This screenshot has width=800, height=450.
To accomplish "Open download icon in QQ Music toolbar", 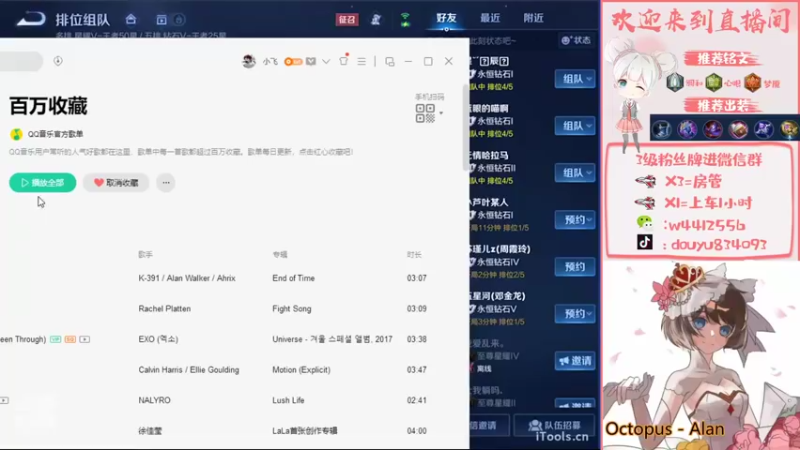I will pos(58,61).
